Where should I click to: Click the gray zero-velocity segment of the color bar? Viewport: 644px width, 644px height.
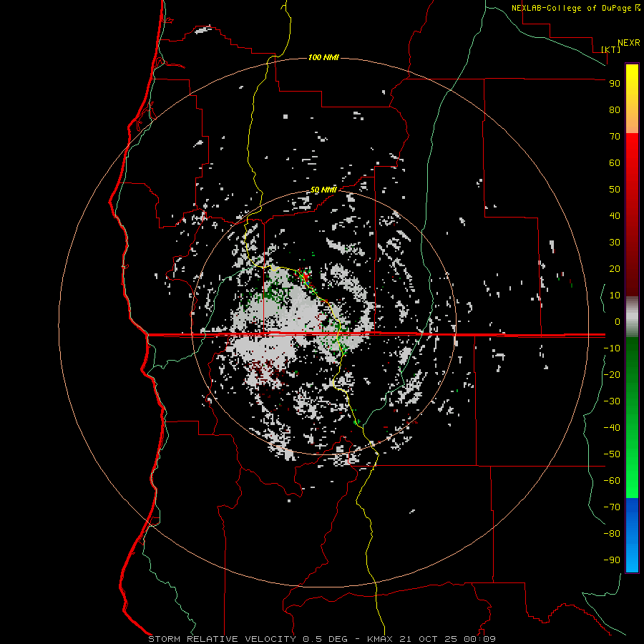coord(632,317)
